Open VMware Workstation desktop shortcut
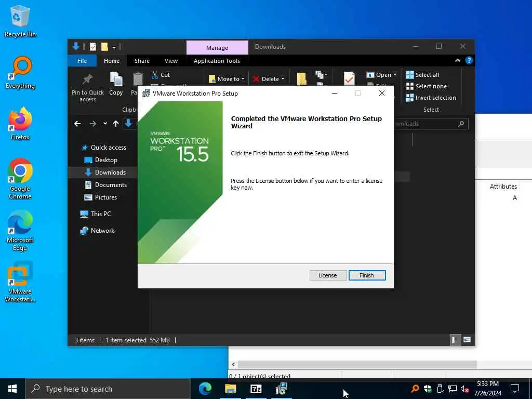The image size is (532, 399). pos(20,282)
